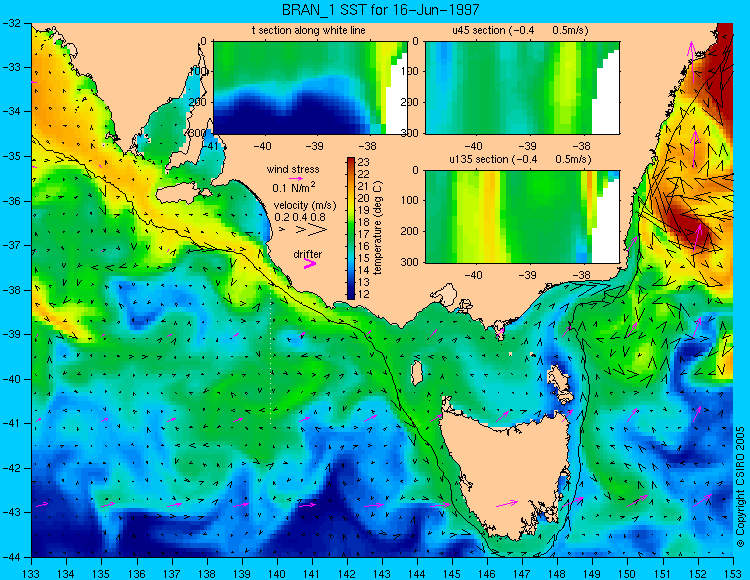Click the 'u135 section' inset heading
The image size is (750, 580).
520,159
